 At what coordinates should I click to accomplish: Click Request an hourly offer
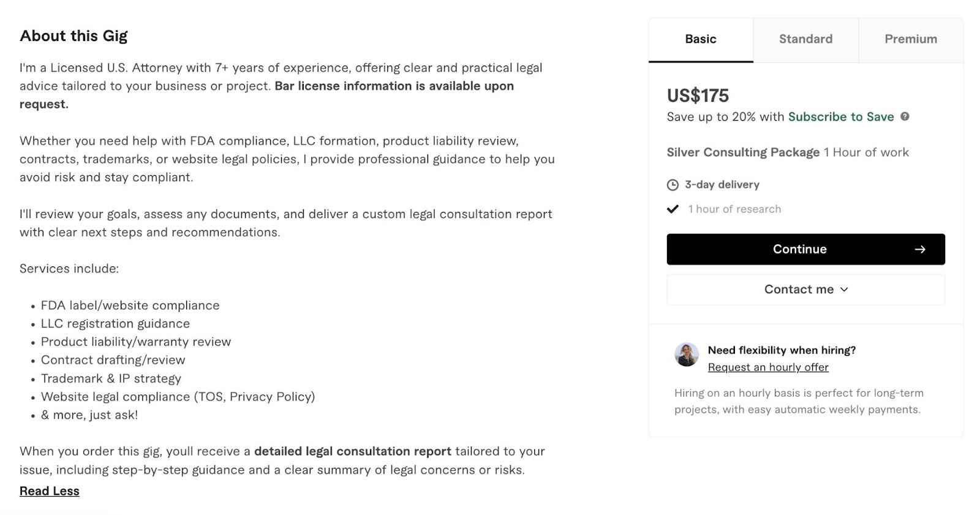pos(767,367)
